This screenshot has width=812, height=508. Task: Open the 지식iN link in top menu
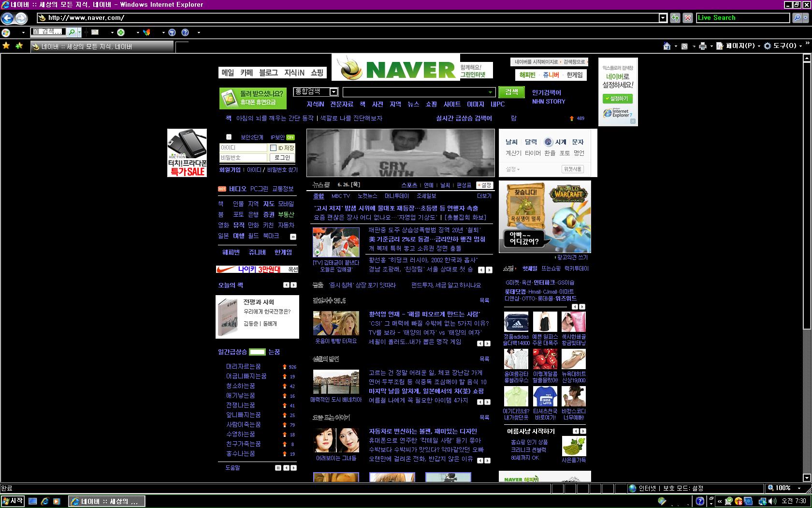pyautogui.click(x=294, y=73)
